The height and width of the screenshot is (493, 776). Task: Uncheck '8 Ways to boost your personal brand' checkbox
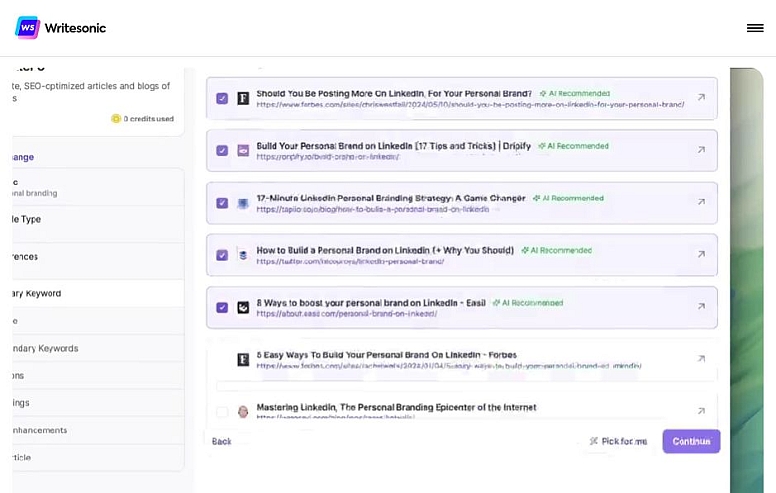[222, 307]
